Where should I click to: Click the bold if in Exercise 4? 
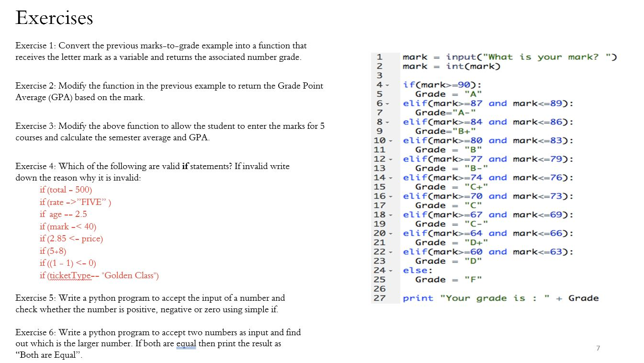185,166
